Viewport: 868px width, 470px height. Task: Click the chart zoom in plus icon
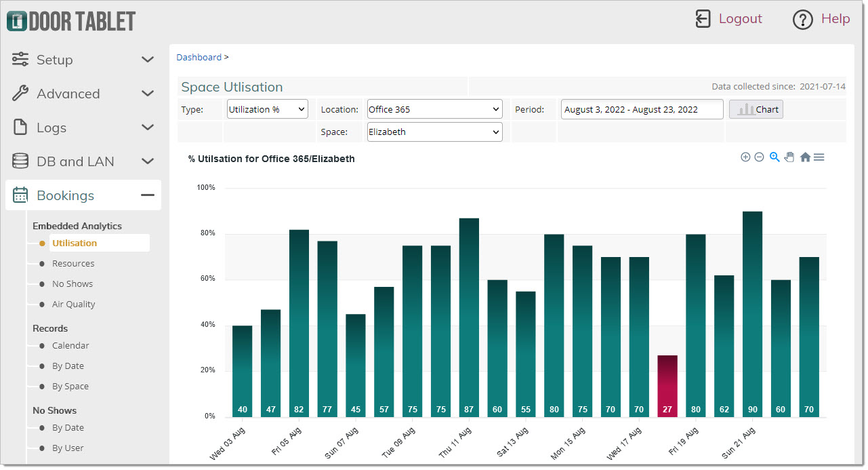coord(745,157)
